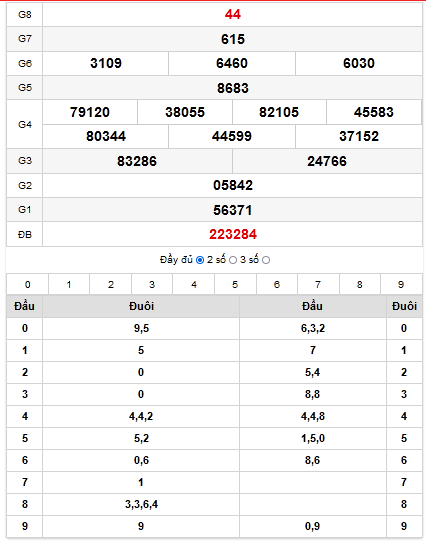This screenshot has width=426, height=541.
Task: Select digit filter tab 2
Action: [111, 284]
